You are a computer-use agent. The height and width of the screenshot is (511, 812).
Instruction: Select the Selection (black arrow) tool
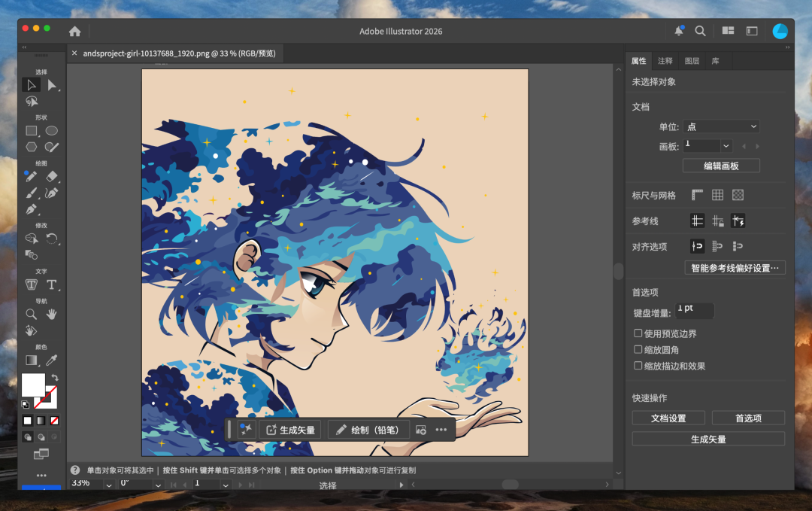point(32,85)
